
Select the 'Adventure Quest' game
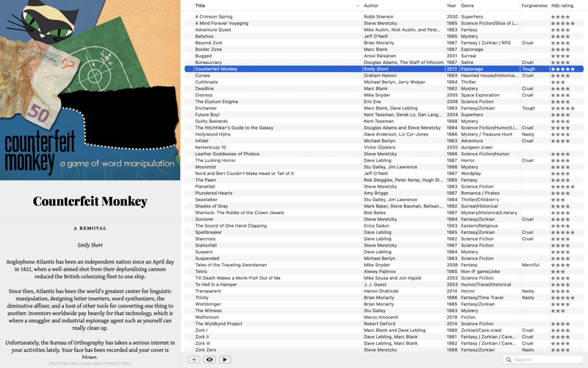[x=384, y=29]
